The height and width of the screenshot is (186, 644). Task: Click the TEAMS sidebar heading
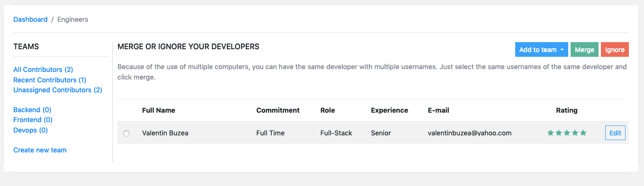[x=26, y=47]
